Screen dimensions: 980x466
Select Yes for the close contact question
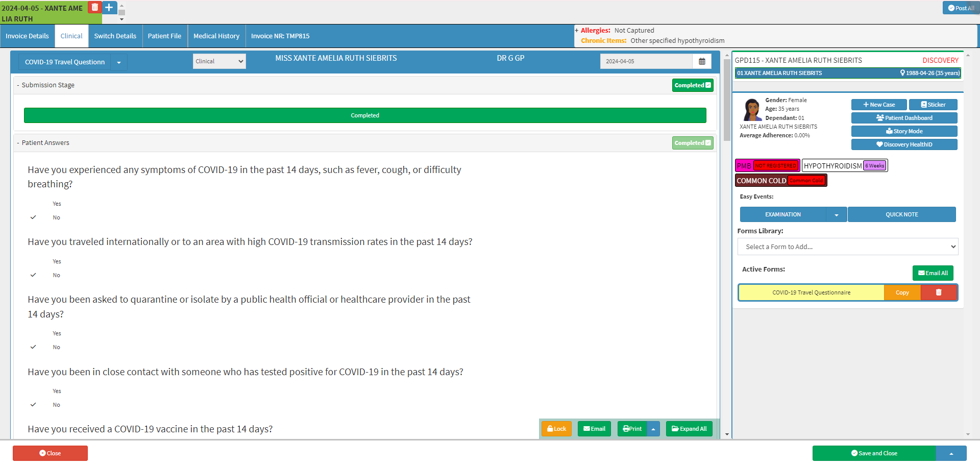(57, 391)
